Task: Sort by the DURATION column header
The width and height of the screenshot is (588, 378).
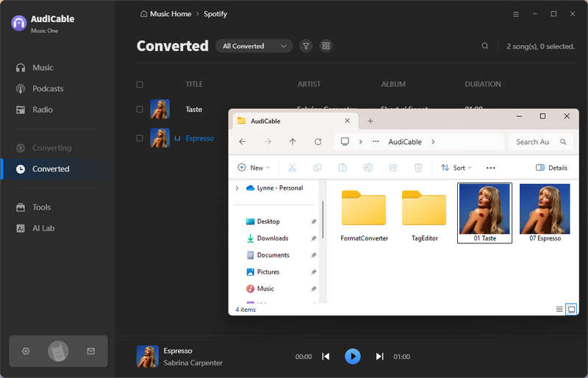Action: 483,84
